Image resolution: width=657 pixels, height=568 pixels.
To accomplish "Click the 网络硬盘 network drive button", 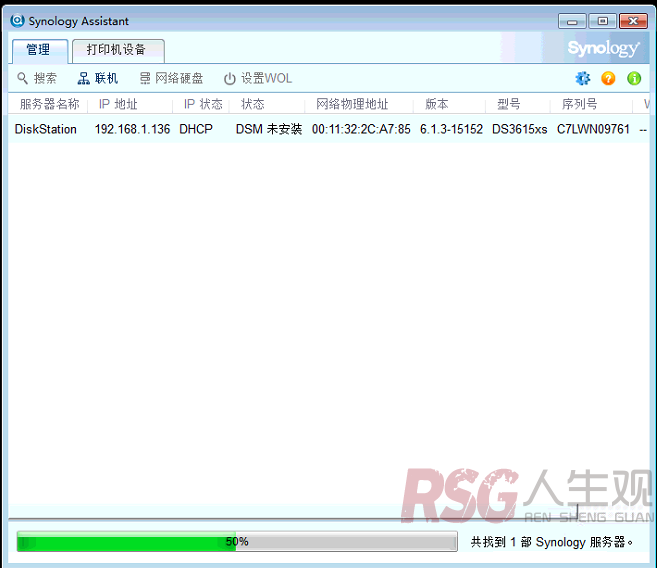I will tap(171, 78).
